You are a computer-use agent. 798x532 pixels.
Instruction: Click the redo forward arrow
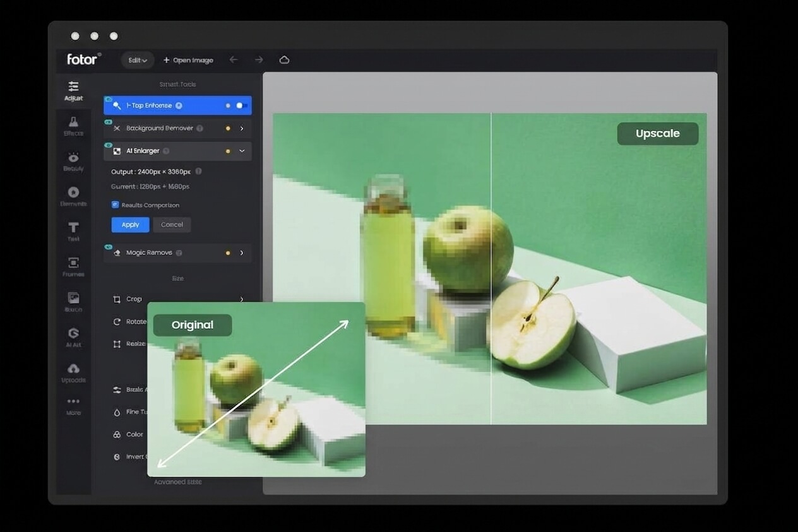point(259,59)
